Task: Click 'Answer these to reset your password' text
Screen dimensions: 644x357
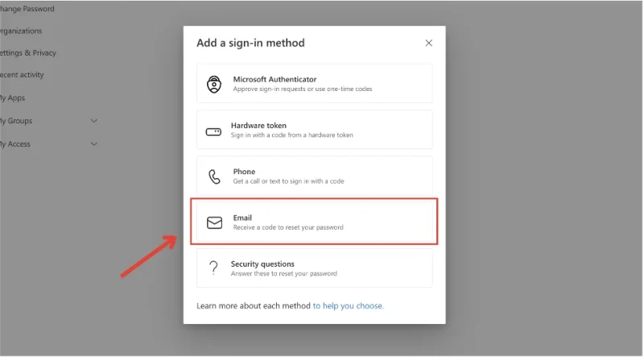Action: click(284, 273)
